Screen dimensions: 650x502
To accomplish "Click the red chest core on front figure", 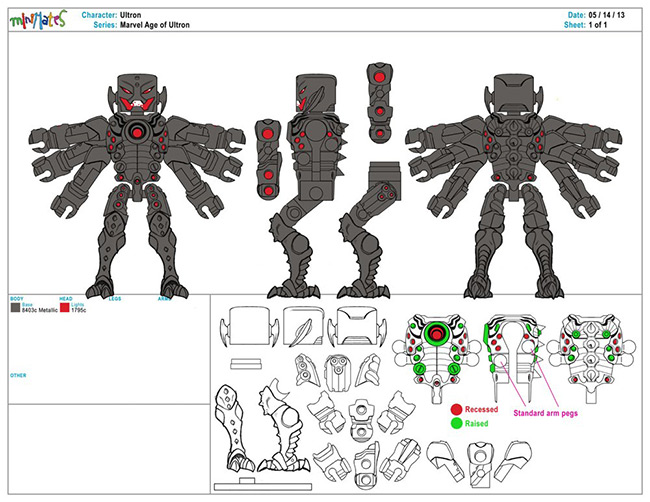I will [137, 132].
